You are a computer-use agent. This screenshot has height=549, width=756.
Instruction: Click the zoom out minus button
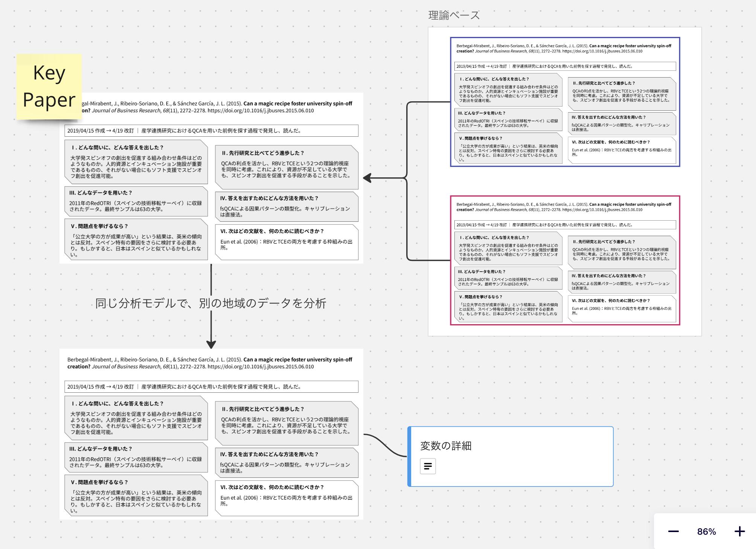pyautogui.click(x=673, y=531)
